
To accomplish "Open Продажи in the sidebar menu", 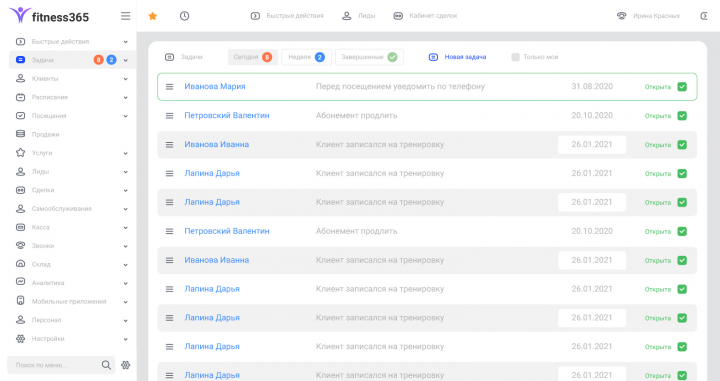I will point(45,134).
